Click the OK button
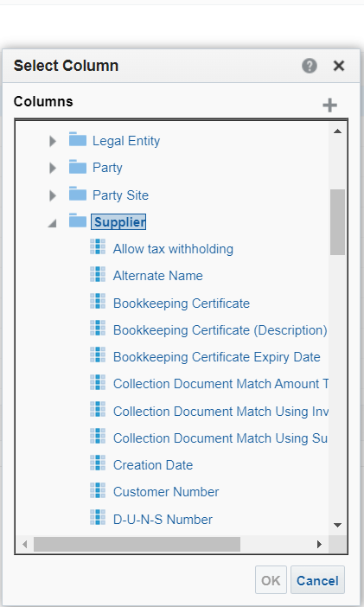364x607 pixels. 271,580
